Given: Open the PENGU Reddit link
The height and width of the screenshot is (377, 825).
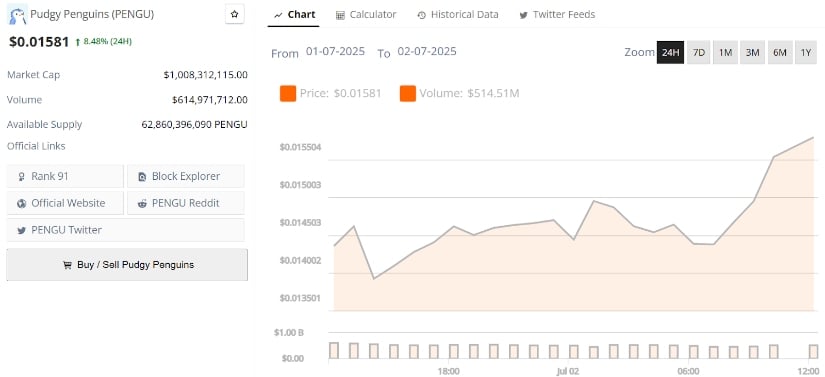Looking at the screenshot, I should [186, 203].
